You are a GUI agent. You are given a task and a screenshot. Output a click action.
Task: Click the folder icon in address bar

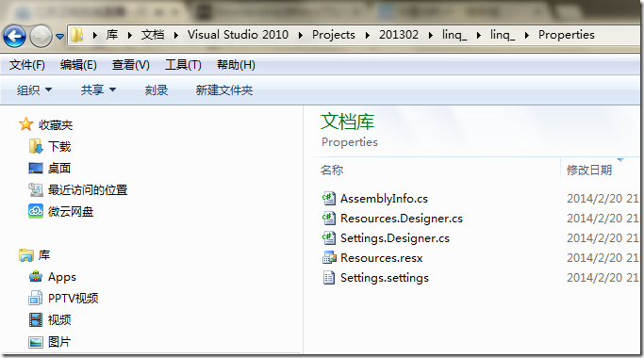(x=76, y=35)
